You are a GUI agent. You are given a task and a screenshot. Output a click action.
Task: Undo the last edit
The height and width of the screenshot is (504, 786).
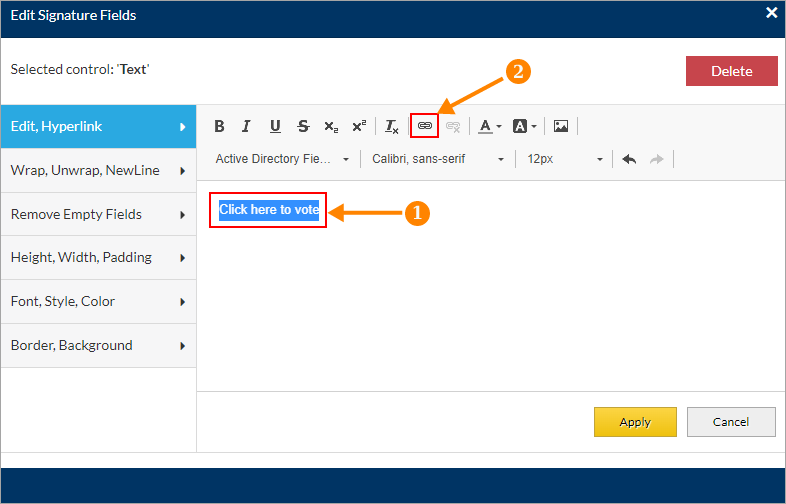tap(629, 159)
